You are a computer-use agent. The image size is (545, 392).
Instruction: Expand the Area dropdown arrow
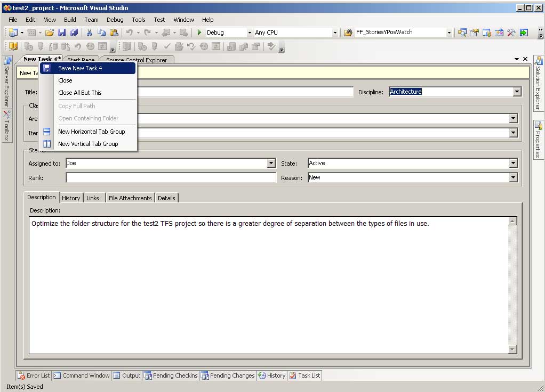pos(513,118)
